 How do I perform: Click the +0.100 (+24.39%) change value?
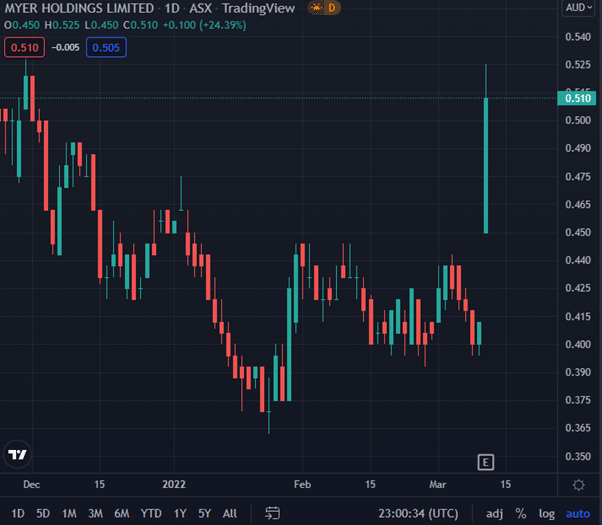(x=204, y=25)
